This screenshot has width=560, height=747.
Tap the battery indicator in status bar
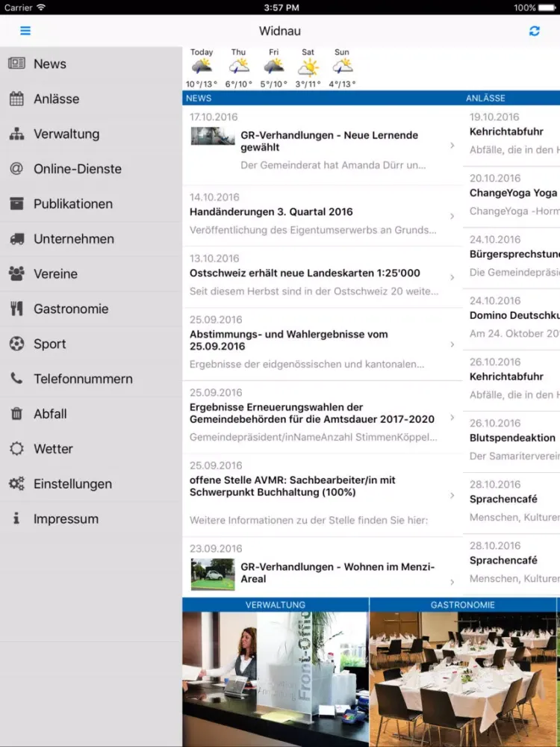pos(547,7)
